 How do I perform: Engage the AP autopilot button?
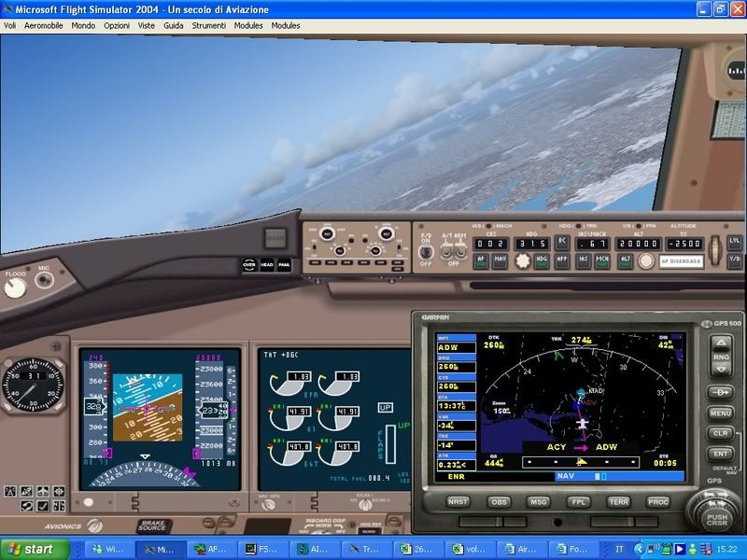(x=481, y=260)
